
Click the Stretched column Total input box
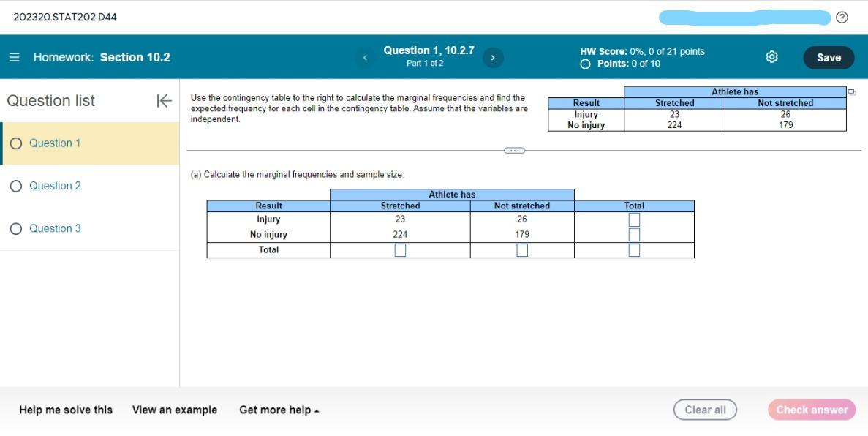[x=399, y=249]
